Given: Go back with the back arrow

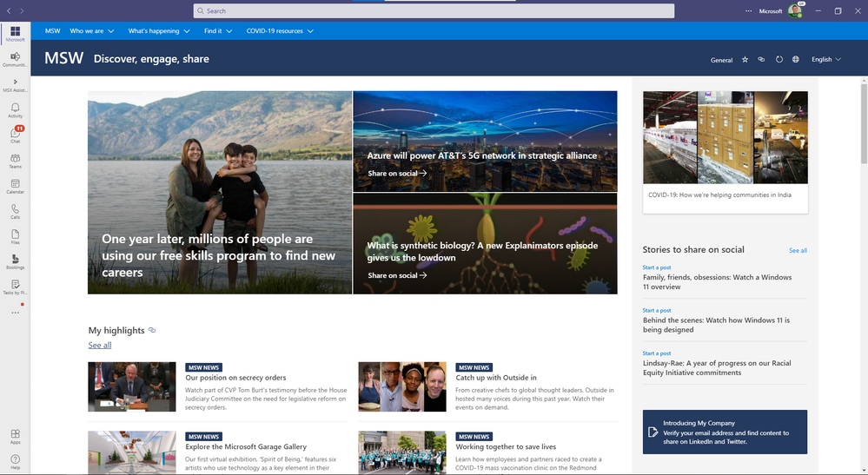Looking at the screenshot, I should click(x=9, y=10).
